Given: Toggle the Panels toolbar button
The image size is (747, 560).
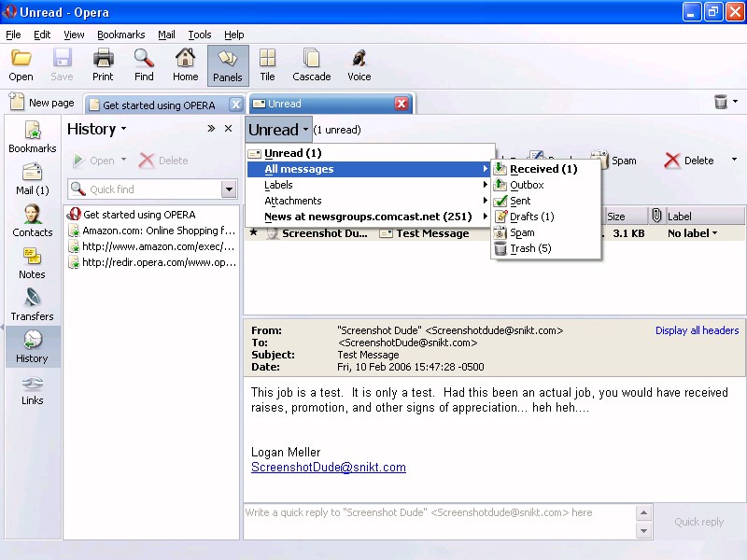Looking at the screenshot, I should tap(227, 65).
